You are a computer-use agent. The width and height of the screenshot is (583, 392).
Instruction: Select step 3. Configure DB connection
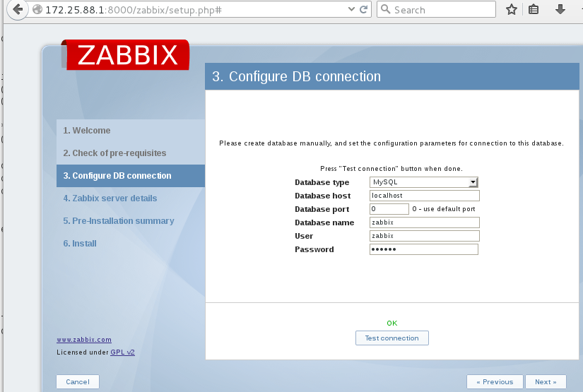[131, 176]
